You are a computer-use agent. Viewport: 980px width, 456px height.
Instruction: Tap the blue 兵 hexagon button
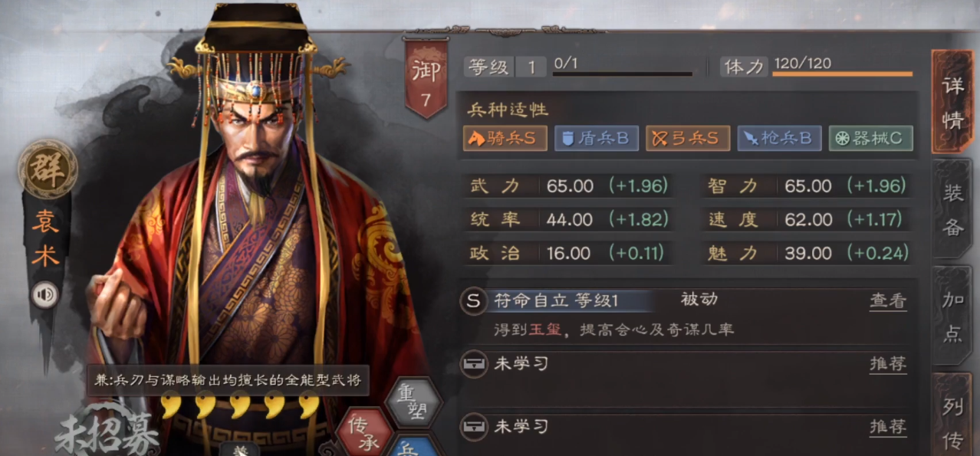coord(414,446)
